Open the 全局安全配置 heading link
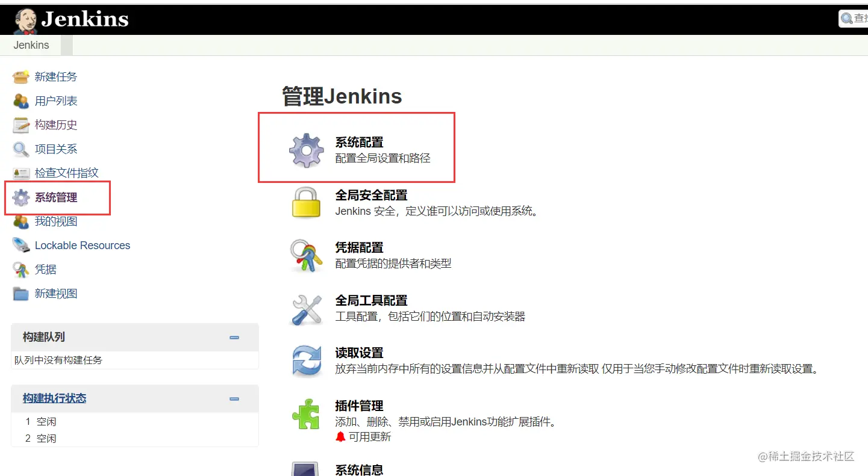 [x=371, y=195]
